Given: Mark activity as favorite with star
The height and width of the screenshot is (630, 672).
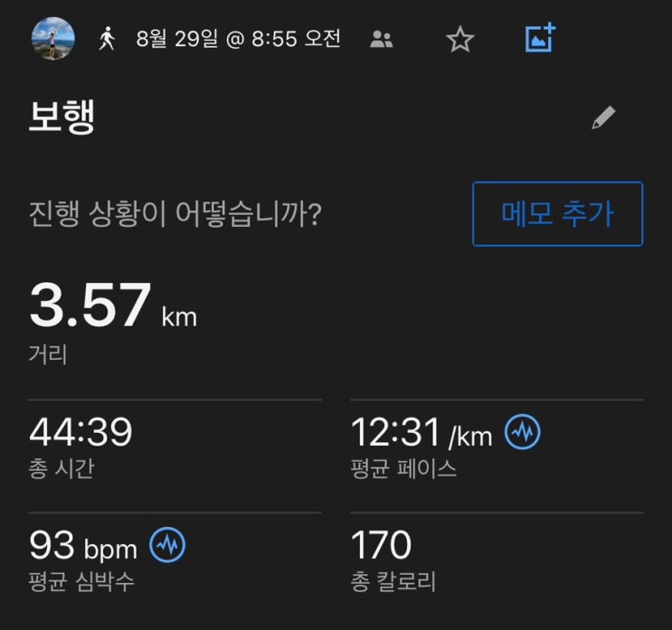Looking at the screenshot, I should (459, 40).
